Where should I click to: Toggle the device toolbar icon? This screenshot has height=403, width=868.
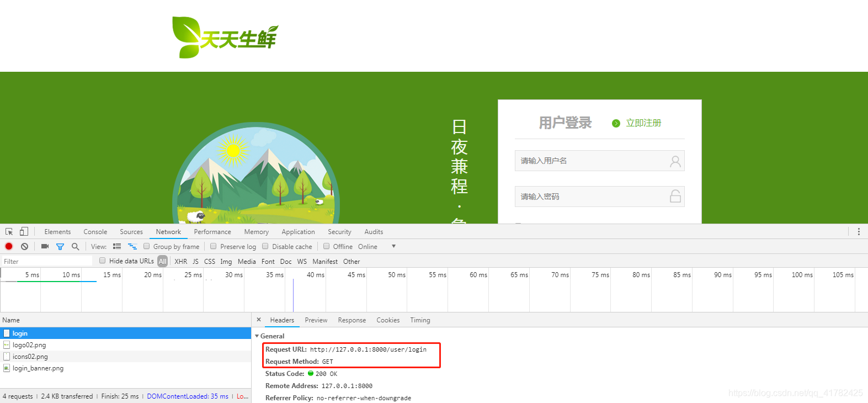(x=24, y=232)
